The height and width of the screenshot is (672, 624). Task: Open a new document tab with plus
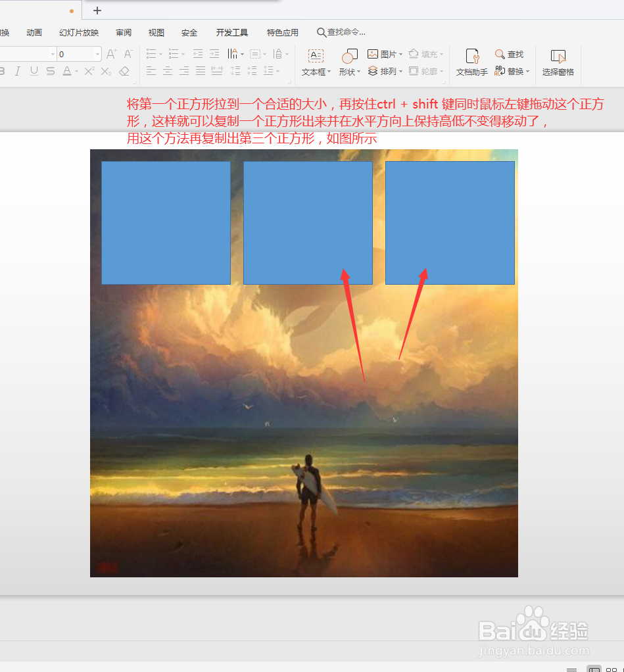point(97,11)
